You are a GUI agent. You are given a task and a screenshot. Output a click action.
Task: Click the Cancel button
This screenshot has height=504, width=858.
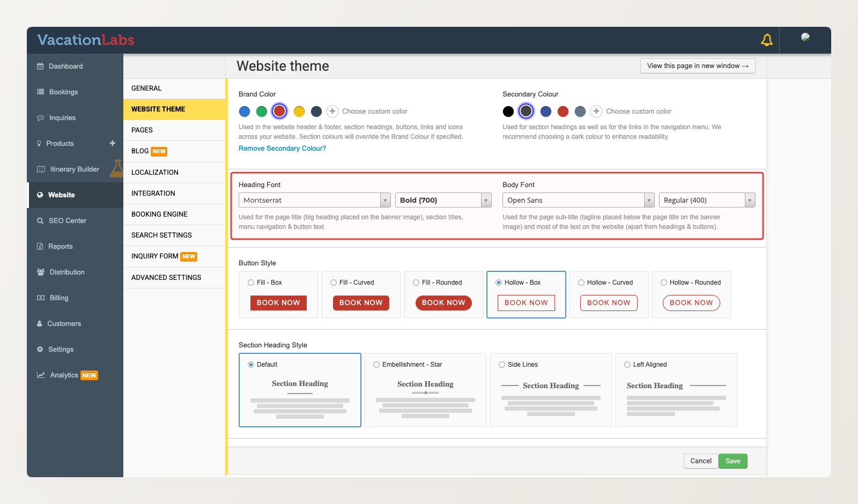pos(701,461)
